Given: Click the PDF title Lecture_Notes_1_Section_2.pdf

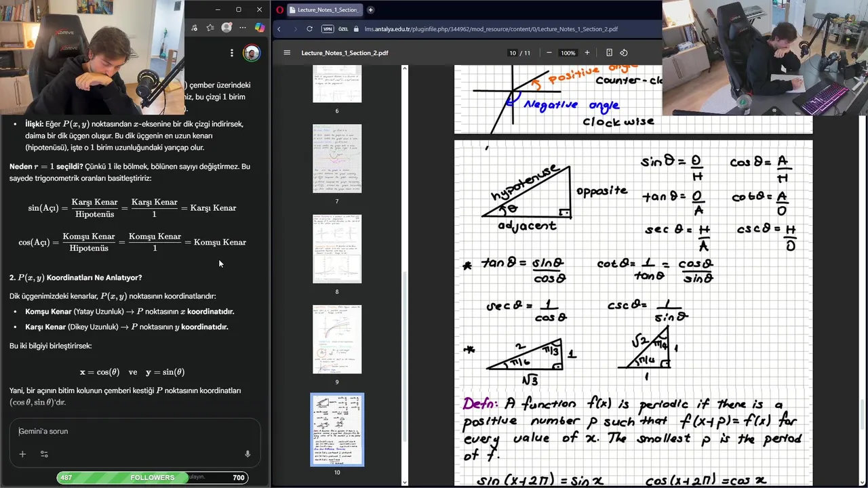Looking at the screenshot, I should tap(345, 53).
